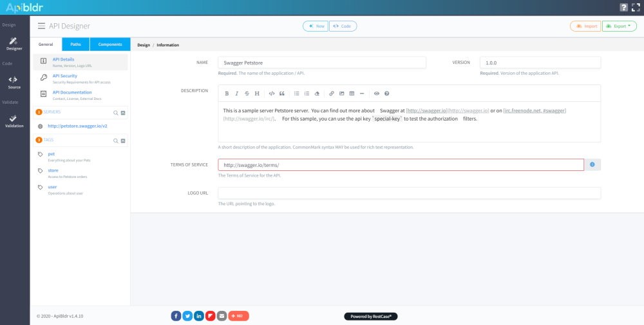Insert a link in description
This screenshot has height=325, width=644.
tap(332, 94)
